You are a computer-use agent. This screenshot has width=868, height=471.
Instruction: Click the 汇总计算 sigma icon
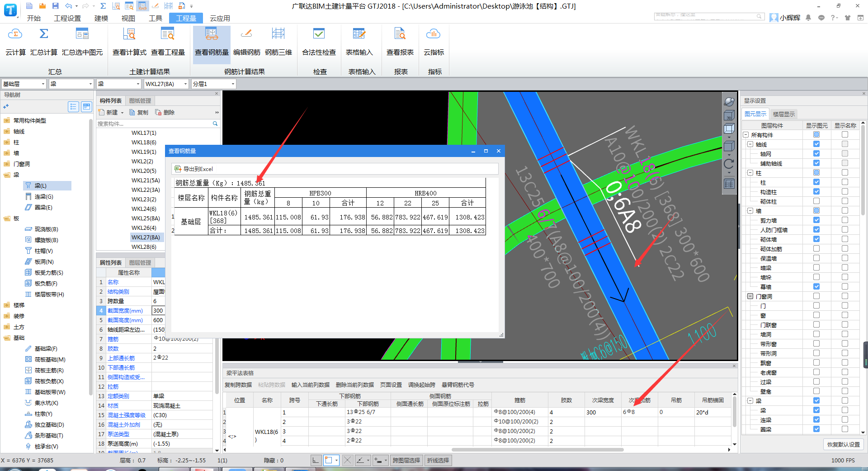pyautogui.click(x=44, y=34)
